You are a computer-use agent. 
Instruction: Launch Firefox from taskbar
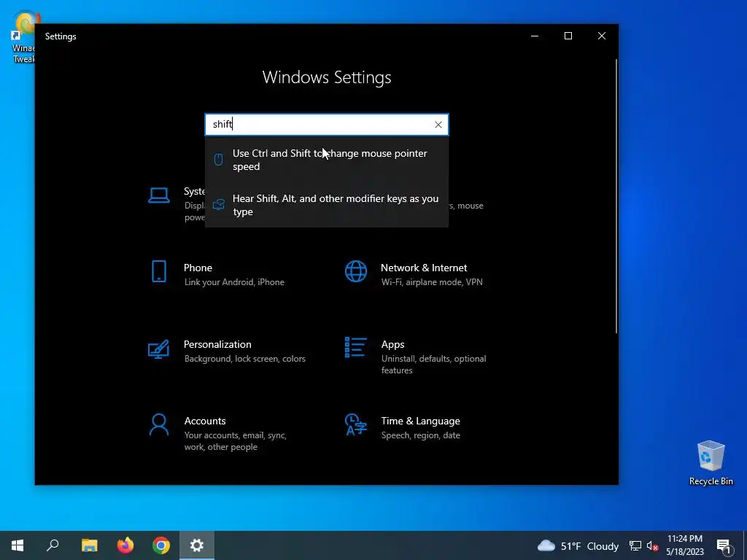[125, 545]
